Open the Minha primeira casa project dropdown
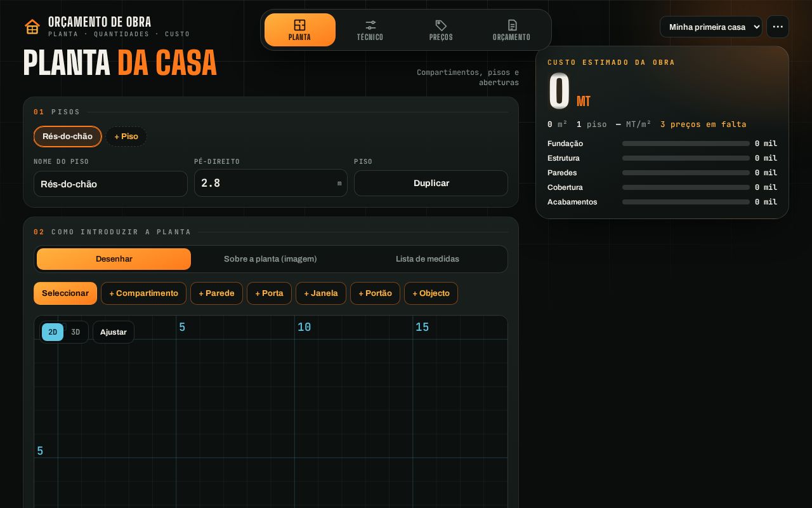Screen dimensions: 812x508 pyautogui.click(x=711, y=27)
